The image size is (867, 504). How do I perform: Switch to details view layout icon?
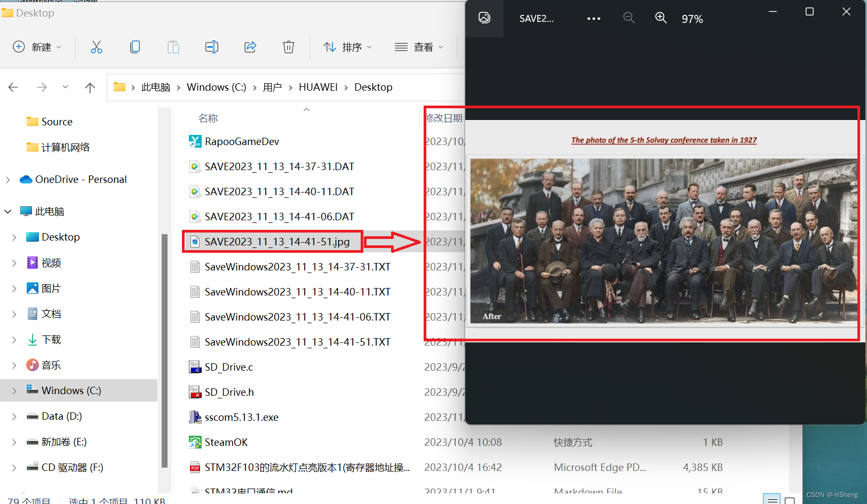[x=772, y=500]
